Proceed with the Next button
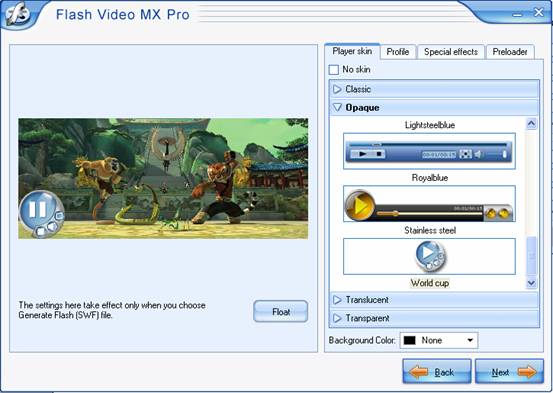The image size is (553, 393). pyautogui.click(x=509, y=371)
